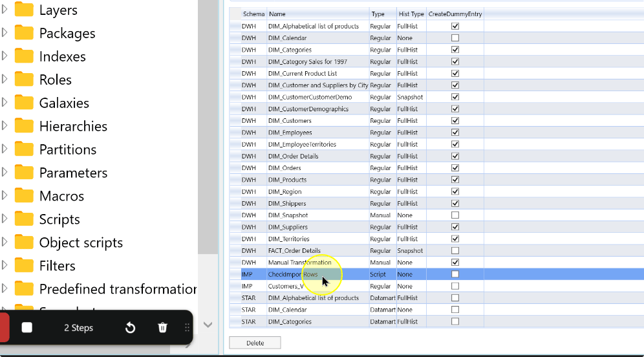Screen dimensions: 644x357
Task: Select the Filters tree label
Action: [57, 266]
